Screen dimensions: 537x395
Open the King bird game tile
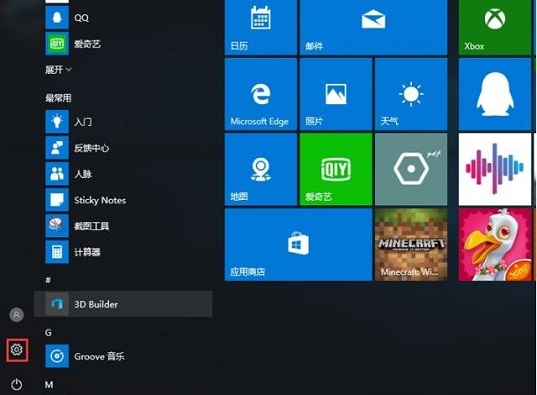[495, 245]
